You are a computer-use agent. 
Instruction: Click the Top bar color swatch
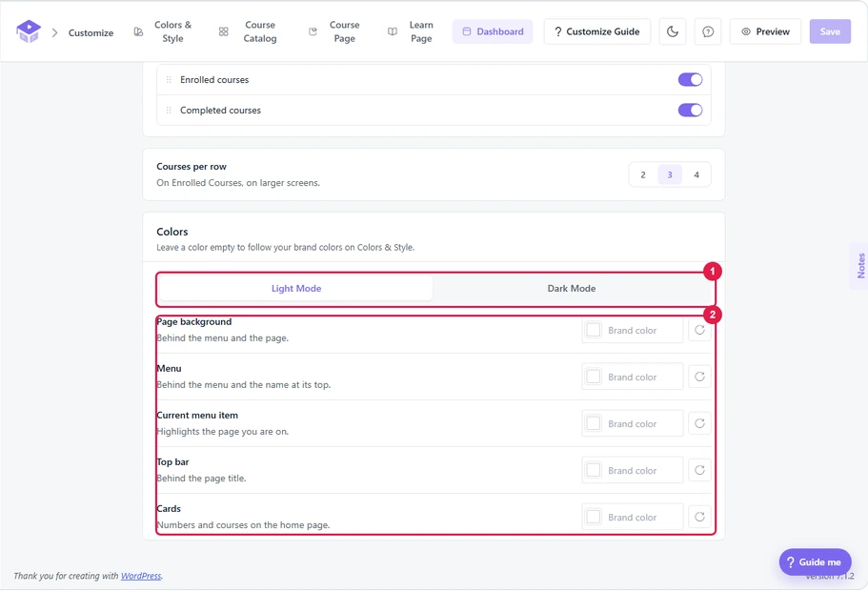coord(594,470)
